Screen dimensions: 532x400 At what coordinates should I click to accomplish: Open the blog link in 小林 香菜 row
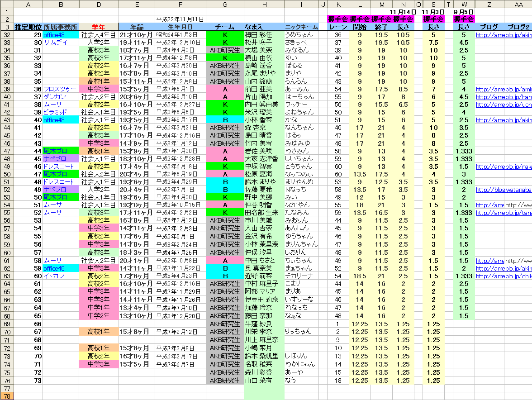point(503,120)
